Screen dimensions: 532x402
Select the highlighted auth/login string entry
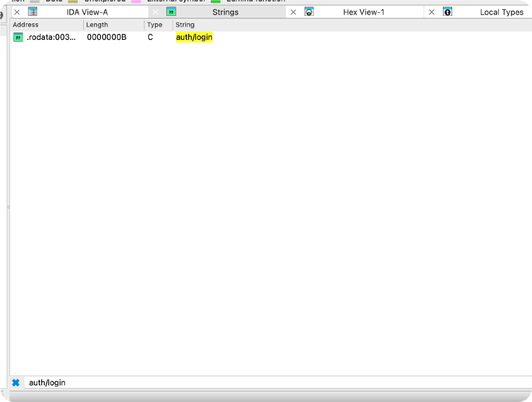(x=194, y=37)
